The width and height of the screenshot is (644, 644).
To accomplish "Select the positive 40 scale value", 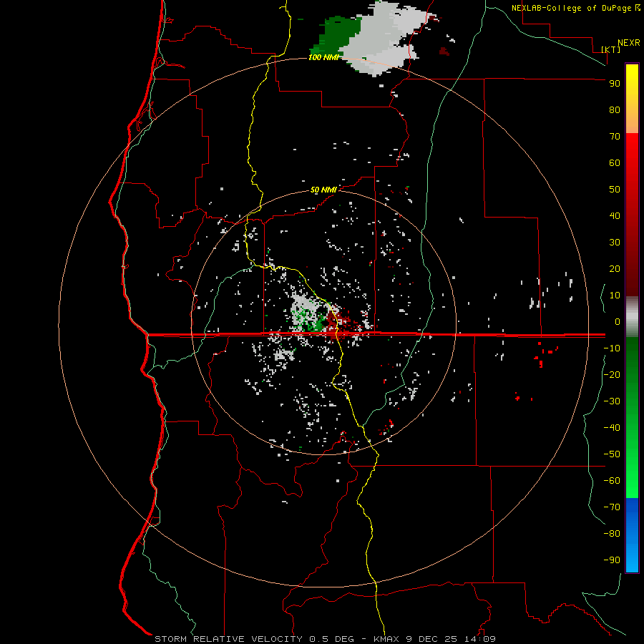I will [x=615, y=216].
